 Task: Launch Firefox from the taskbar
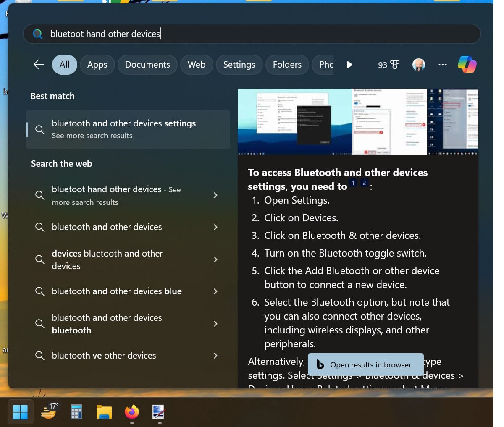point(131,412)
